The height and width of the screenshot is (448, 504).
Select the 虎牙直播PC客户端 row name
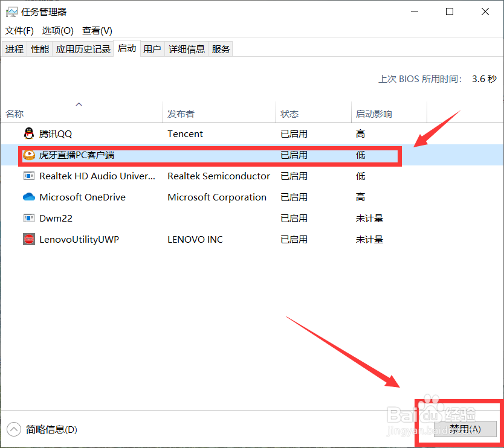coord(77,155)
